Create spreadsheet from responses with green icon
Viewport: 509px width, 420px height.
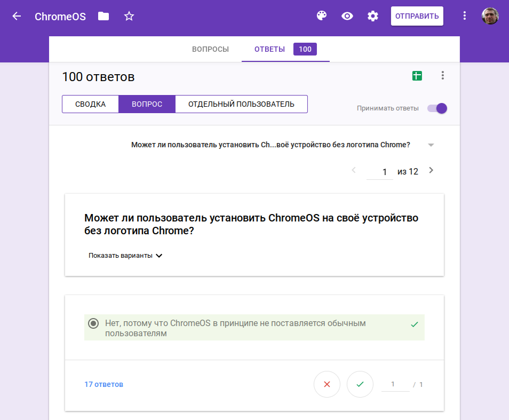(417, 76)
